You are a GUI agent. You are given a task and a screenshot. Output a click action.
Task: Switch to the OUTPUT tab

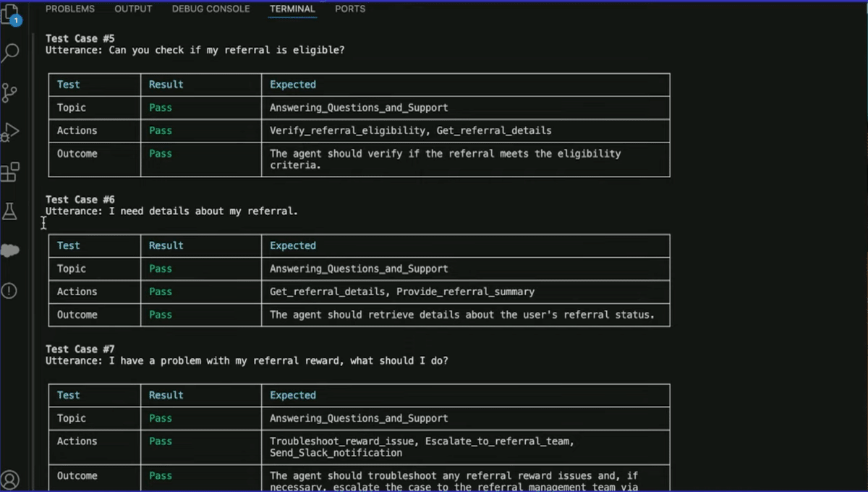[133, 9]
